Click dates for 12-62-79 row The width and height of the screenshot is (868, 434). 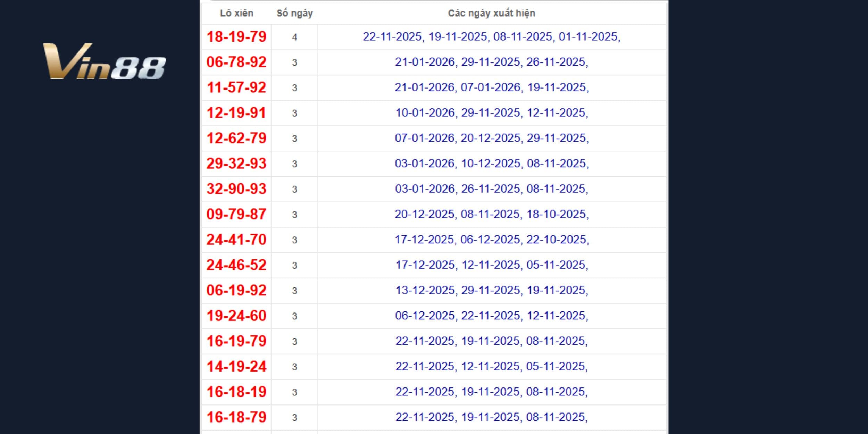[491, 138]
